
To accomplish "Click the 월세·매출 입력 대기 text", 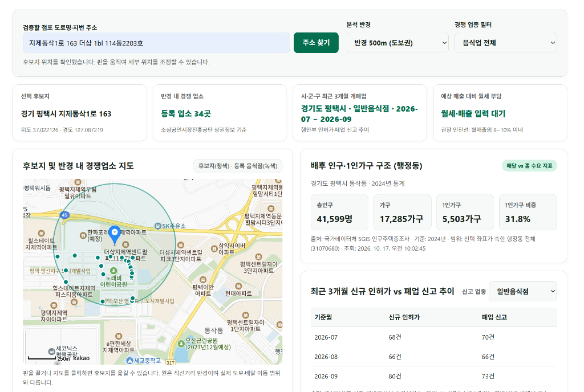I will pos(473,114).
